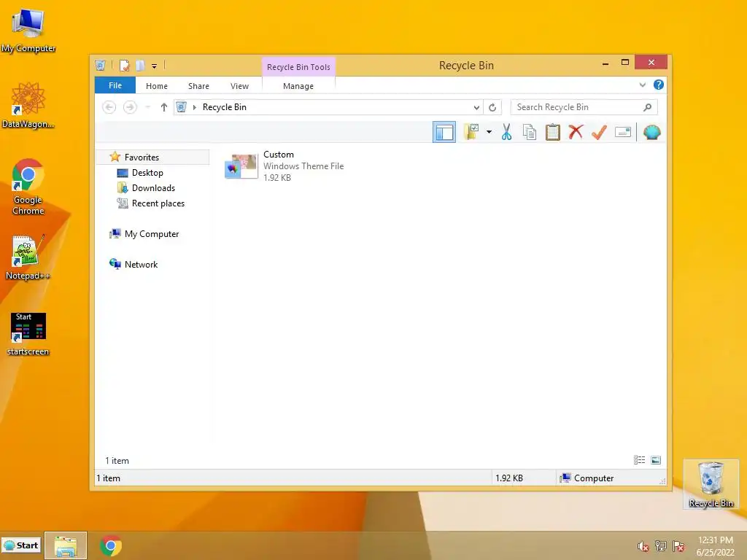Click the Recycle Bin address breadcrumb
The image size is (747, 560).
[225, 107]
